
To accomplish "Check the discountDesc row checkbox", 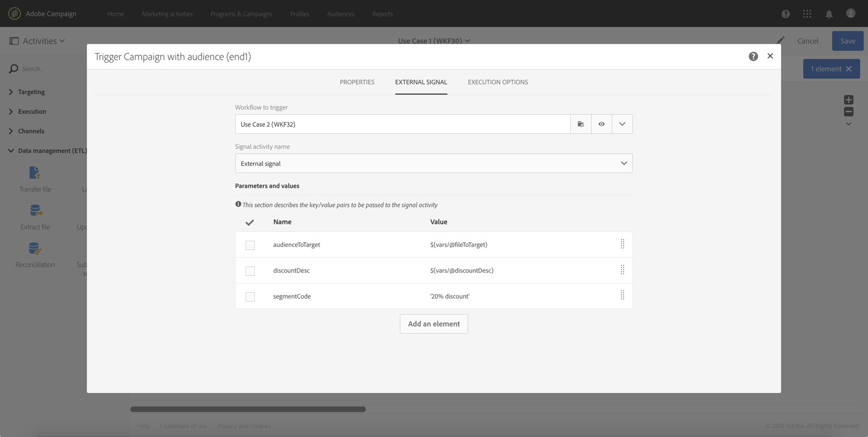I will (x=250, y=271).
